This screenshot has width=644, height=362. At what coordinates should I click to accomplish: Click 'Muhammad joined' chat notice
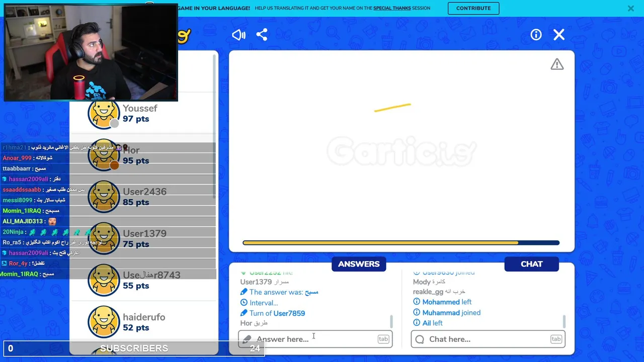click(447, 313)
